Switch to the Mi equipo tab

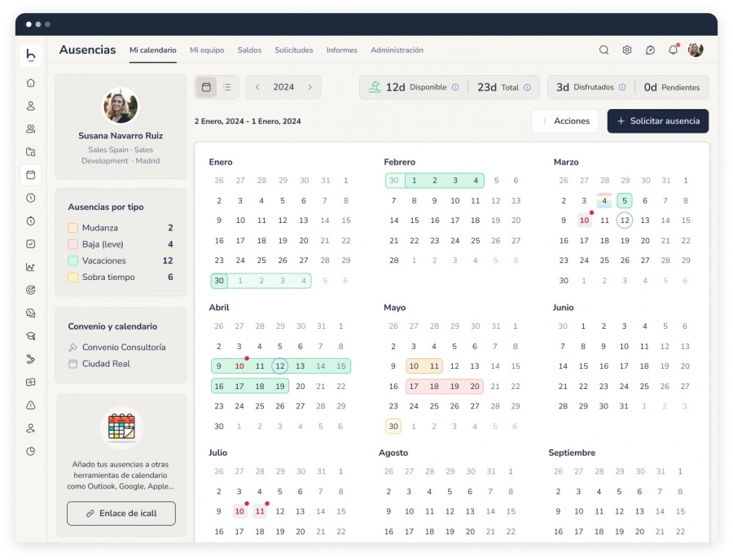tap(207, 50)
